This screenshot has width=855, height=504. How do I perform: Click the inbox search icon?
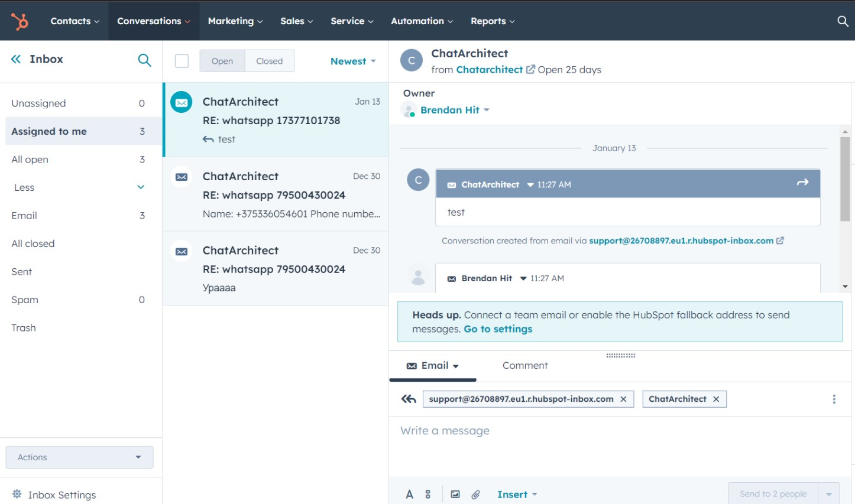coord(144,60)
